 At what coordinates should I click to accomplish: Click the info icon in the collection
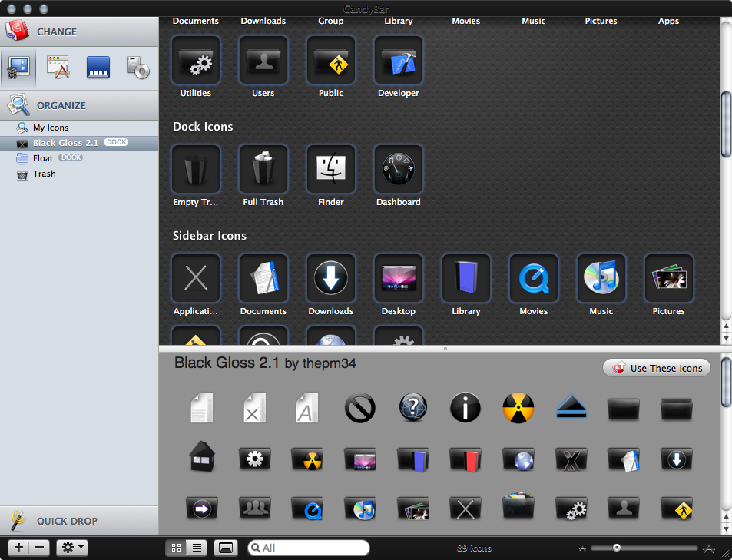465,408
